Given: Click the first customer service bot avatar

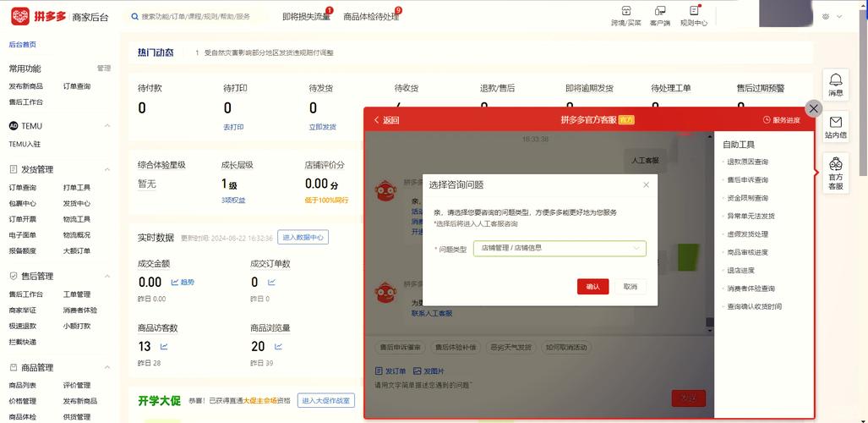Looking at the screenshot, I should (x=386, y=190).
